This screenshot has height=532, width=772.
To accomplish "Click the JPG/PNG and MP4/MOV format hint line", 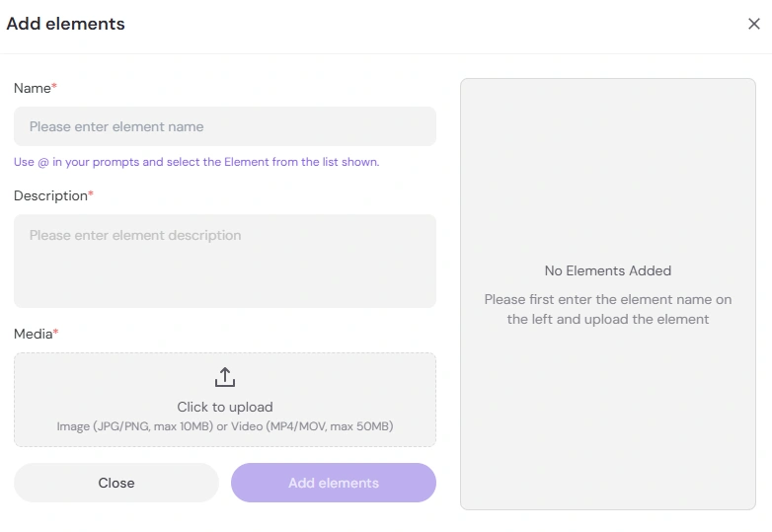I will (x=225, y=426).
